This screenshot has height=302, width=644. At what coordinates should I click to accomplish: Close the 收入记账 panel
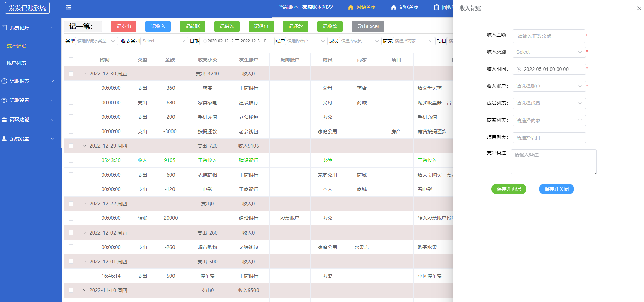[x=639, y=8]
